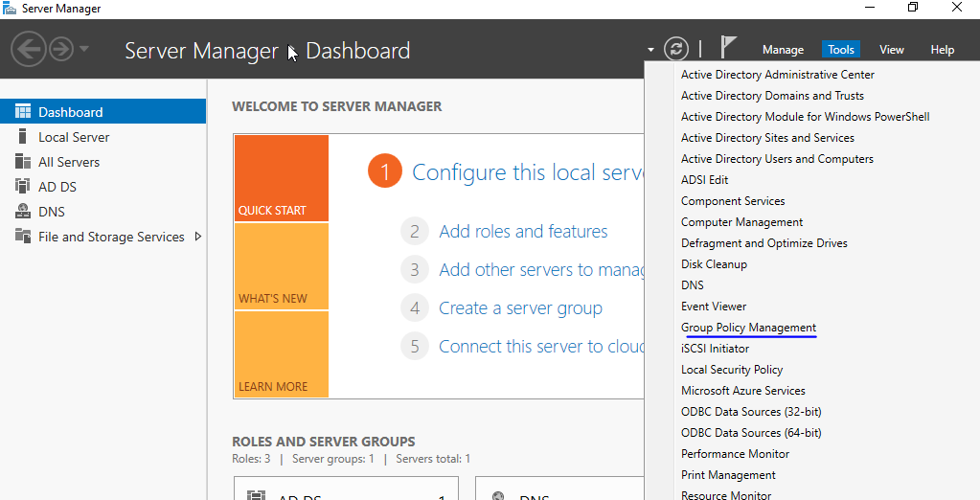Click Connect this server to cloud link
This screenshot has width=980, height=500.
coord(541,346)
